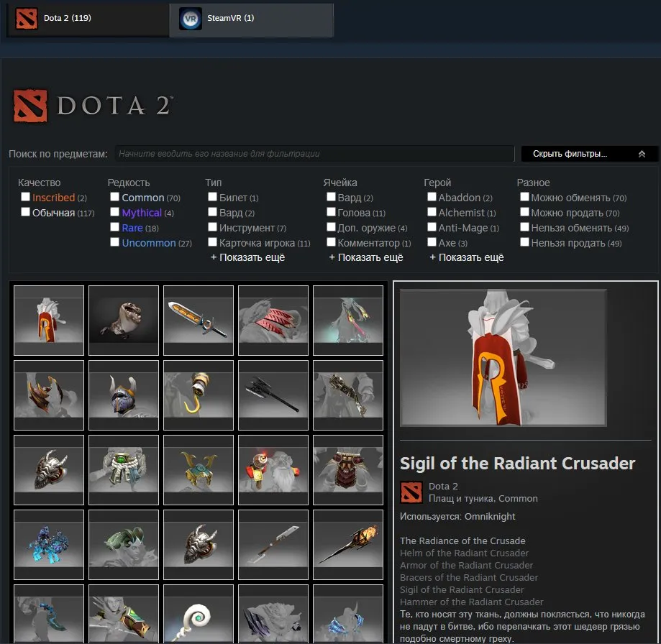Image resolution: width=661 pixels, height=644 pixels.
Task: Collapse filters with Скрыть фильтры button
Action: pyautogui.click(x=589, y=154)
